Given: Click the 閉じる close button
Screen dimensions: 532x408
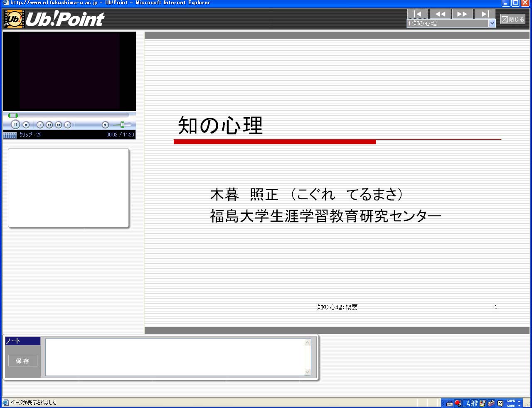Looking at the screenshot, I should point(513,19).
